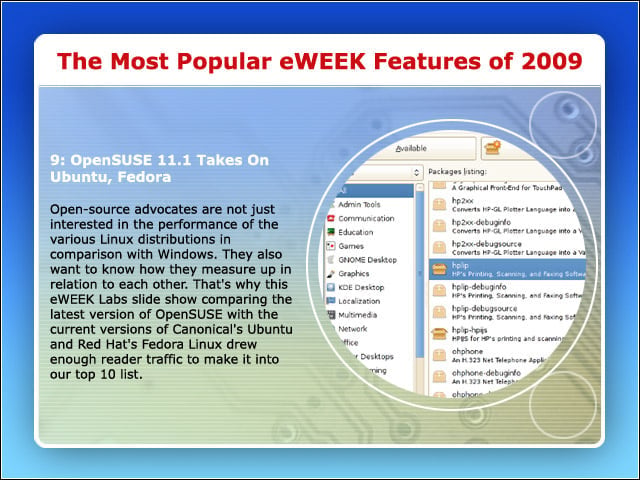Screen dimensions: 640x480
Task: Select the hplip-hpijs package name
Action: (x=469, y=330)
